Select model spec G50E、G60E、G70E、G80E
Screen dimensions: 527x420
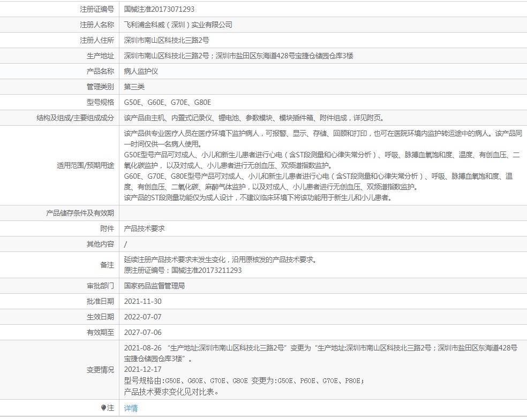tap(168, 102)
